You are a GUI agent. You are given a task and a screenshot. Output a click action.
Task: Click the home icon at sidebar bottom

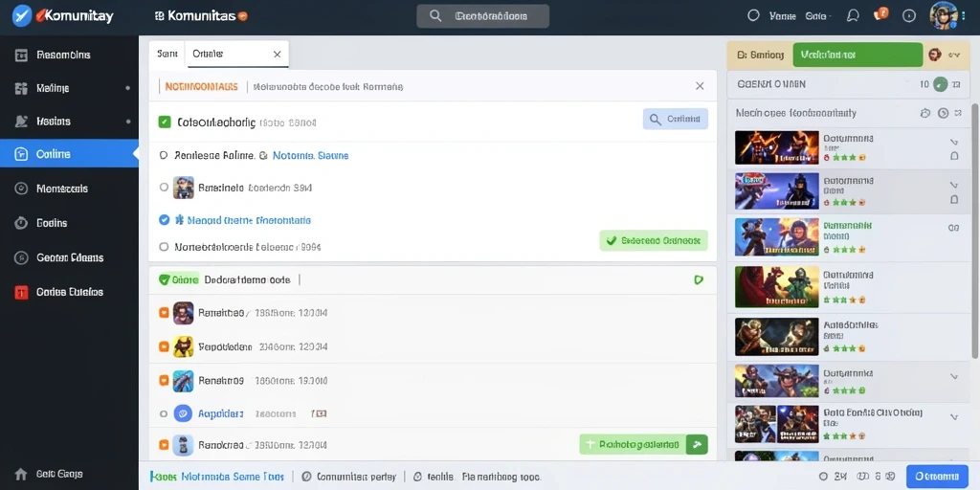point(21,474)
